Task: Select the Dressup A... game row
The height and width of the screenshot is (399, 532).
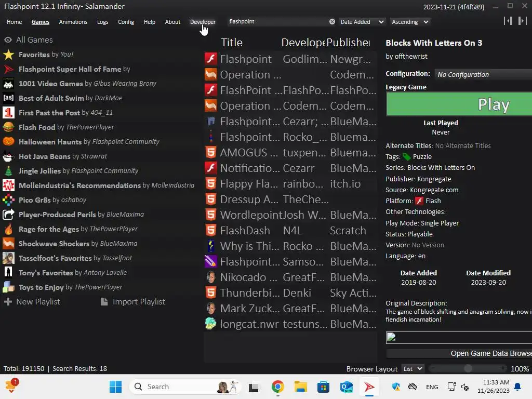Action: click(291, 199)
